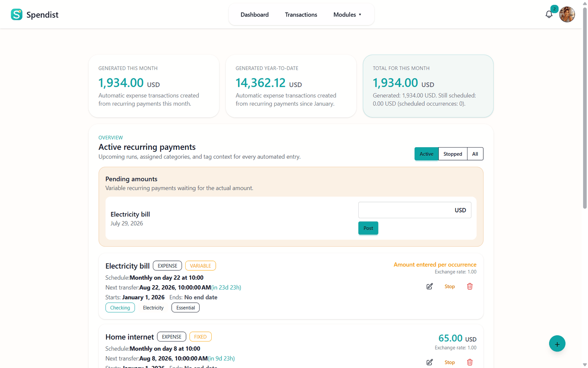The width and height of the screenshot is (588, 368).
Task: Click 'Monthly on day 22 at 10:00' schedule
Action: coord(166,278)
